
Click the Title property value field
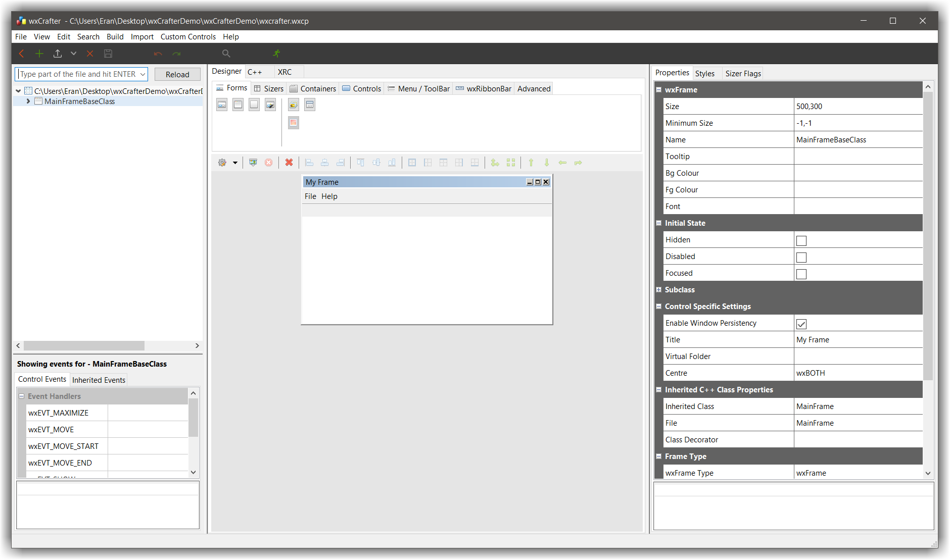(858, 340)
